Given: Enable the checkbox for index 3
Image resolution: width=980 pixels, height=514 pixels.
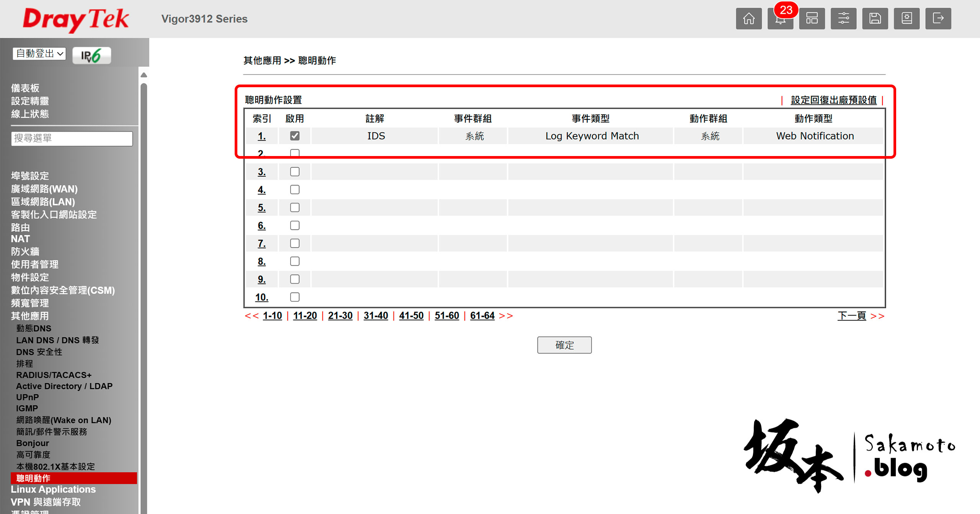Looking at the screenshot, I should pyautogui.click(x=295, y=172).
